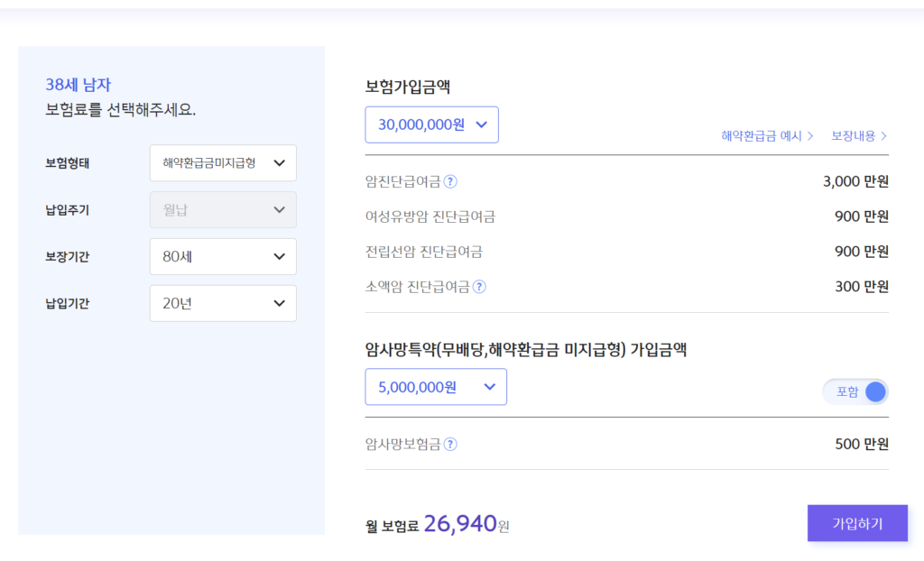Open the 납입기간 dropdown set to 20년
924x561 pixels.
(223, 304)
